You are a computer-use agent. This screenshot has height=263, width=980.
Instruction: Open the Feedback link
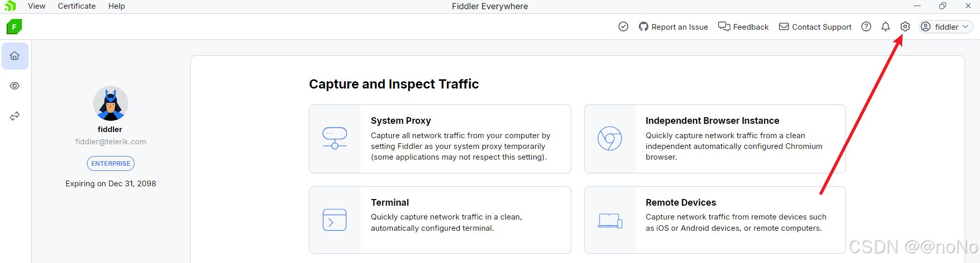click(x=743, y=27)
